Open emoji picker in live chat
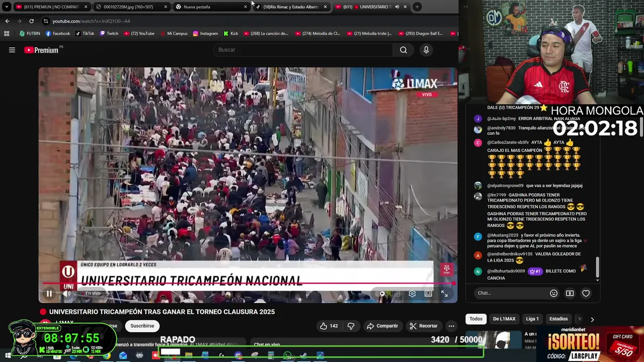Image resolution: width=644 pixels, height=362 pixels. 553,293
